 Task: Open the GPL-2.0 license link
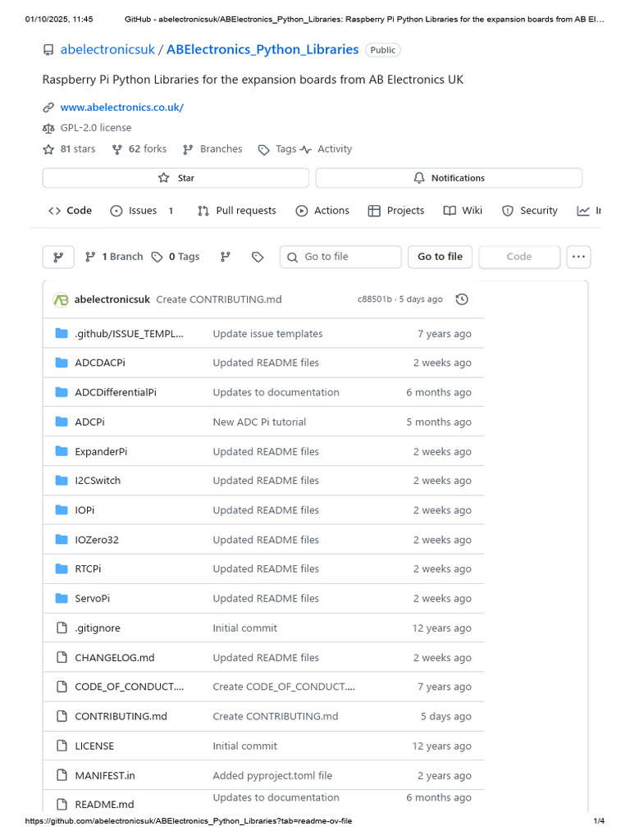95,127
